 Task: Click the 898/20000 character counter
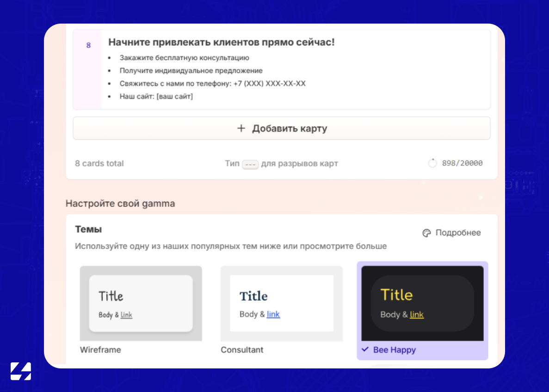point(462,163)
